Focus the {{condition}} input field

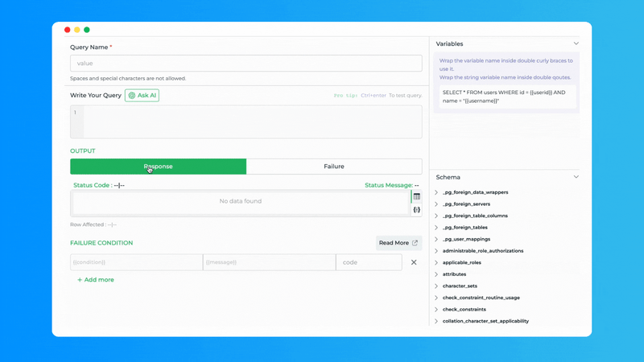click(136, 262)
